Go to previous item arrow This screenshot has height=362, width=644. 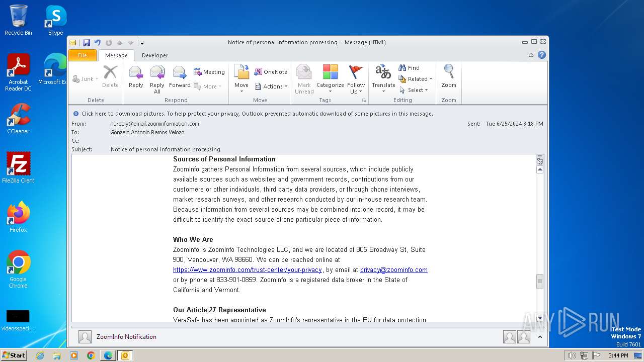pos(120,43)
